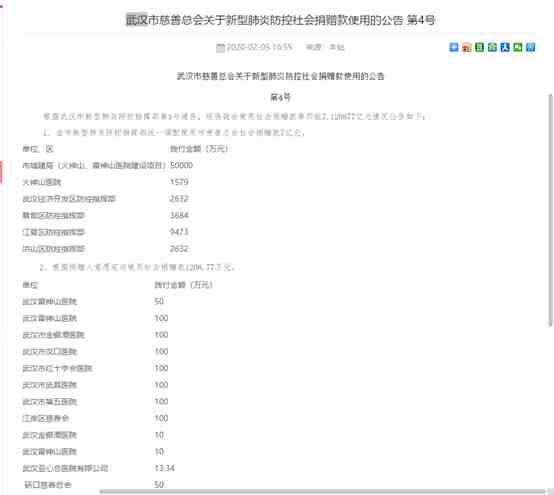The height and width of the screenshot is (495, 554).
Task: Click the 江岸区慈善会 row label
Action: click(x=46, y=418)
